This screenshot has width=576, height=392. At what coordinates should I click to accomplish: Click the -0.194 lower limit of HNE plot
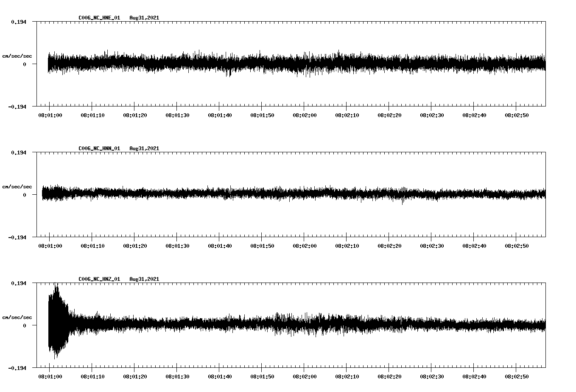[17, 106]
